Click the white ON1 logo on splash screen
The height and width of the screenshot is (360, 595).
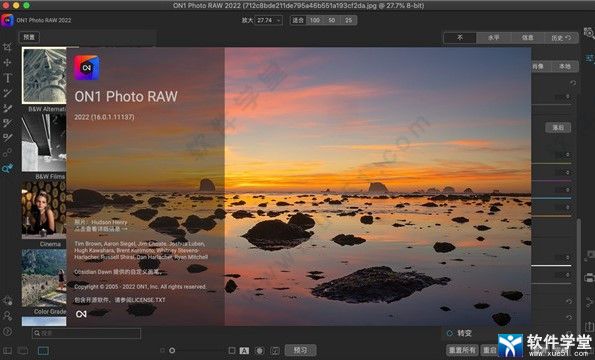tap(81, 314)
